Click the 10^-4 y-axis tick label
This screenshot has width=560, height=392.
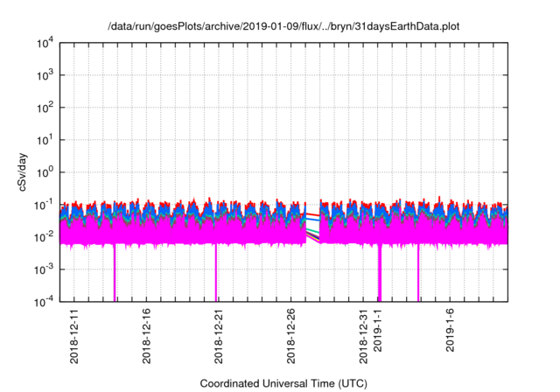(45, 302)
